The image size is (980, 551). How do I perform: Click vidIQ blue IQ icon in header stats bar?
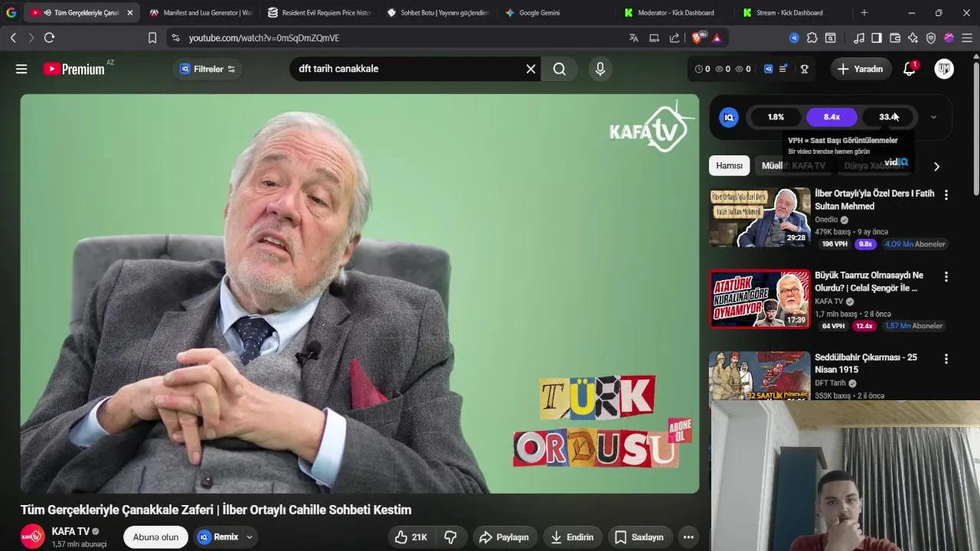[769, 69]
